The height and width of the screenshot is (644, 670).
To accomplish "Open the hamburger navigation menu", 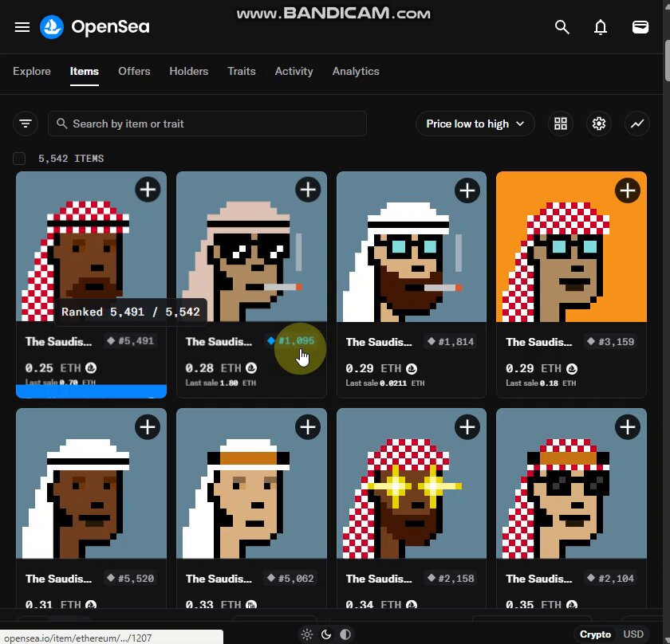I will coord(22,27).
